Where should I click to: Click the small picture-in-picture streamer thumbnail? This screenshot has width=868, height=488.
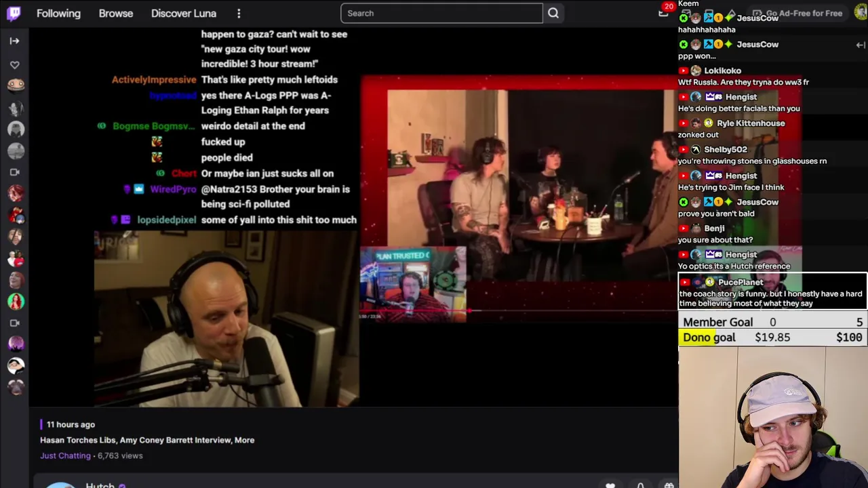click(x=413, y=283)
